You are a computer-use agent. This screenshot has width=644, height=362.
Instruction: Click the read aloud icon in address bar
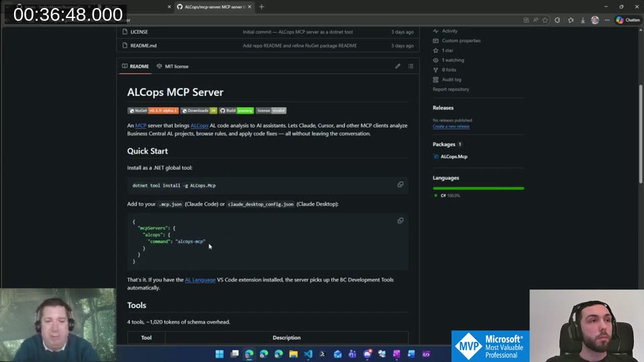click(x=535, y=20)
